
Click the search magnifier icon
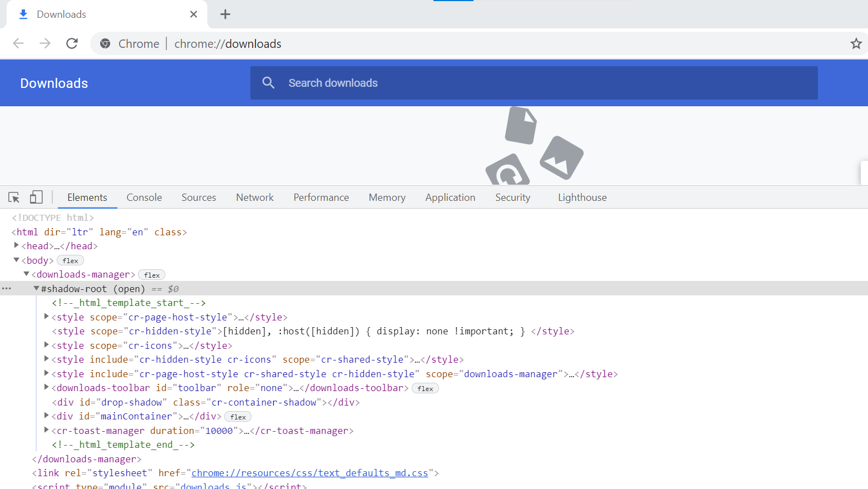[x=268, y=83]
